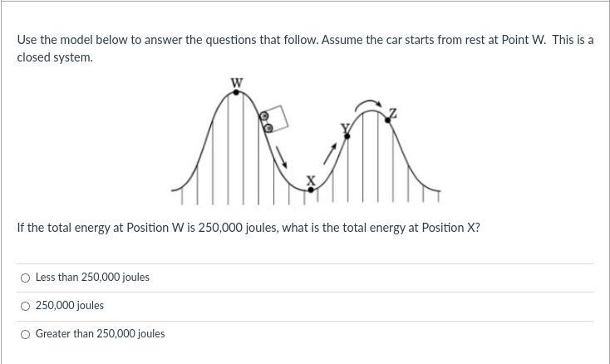Click point Y dot on the rising slope

pos(347,135)
